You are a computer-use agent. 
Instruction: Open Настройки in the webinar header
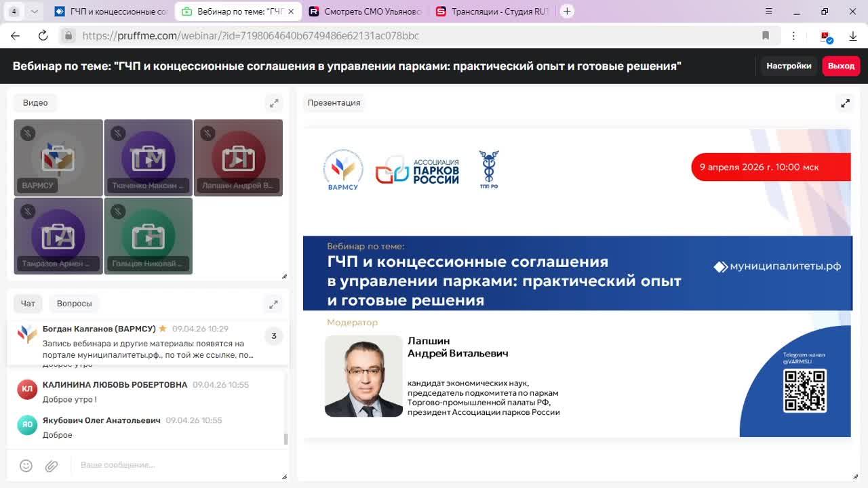[x=789, y=66]
